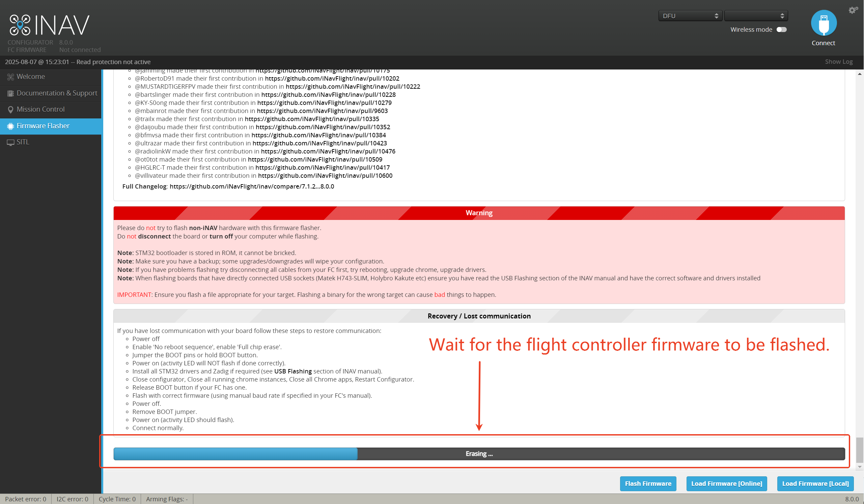864x504 pixels.
Task: Click the Firmware Flasher chip icon
Action: tap(11, 126)
